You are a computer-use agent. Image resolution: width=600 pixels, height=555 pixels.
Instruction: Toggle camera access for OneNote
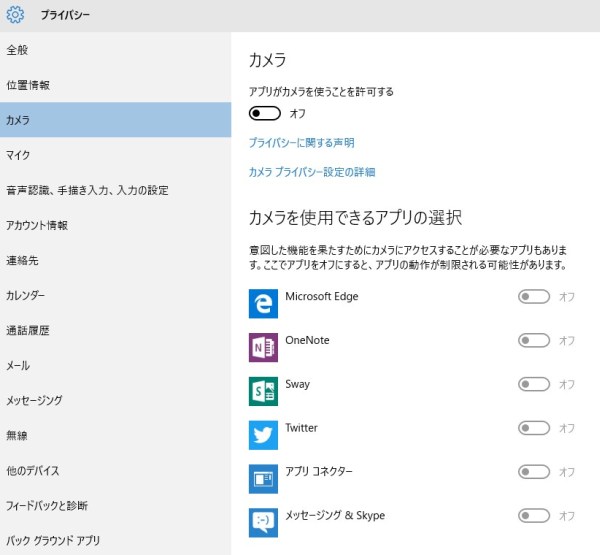[534, 341]
